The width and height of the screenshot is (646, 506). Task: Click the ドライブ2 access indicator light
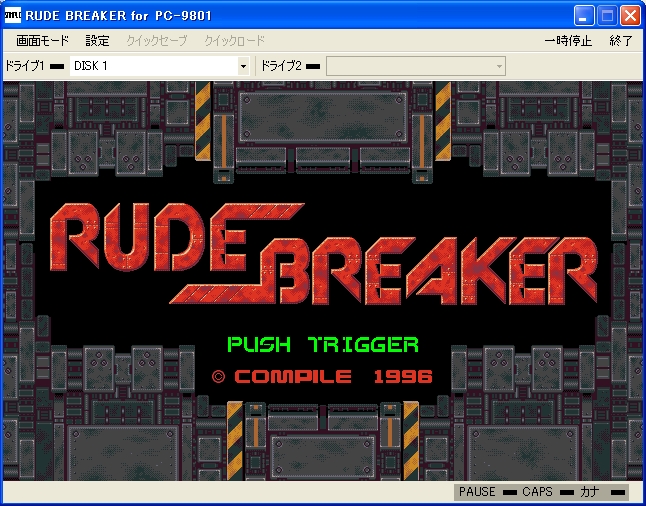pos(313,66)
